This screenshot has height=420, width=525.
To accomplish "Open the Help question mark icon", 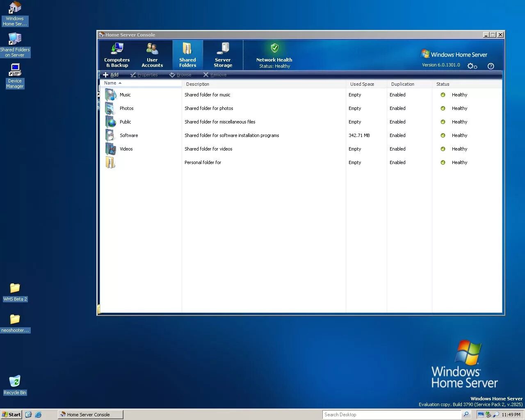I will [x=491, y=66].
